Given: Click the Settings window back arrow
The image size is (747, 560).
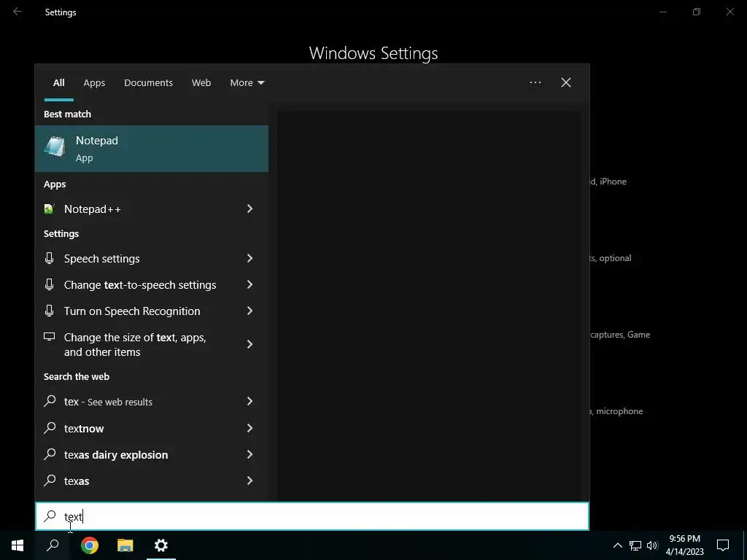Looking at the screenshot, I should pos(18,12).
